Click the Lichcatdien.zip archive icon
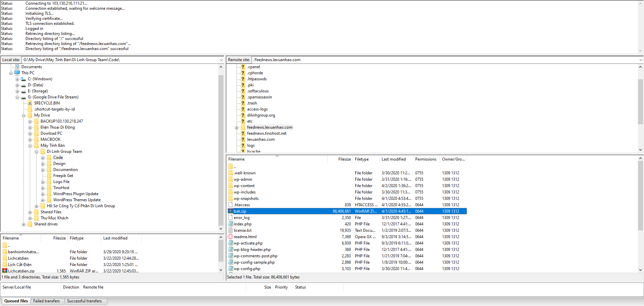The height and width of the screenshot is (306, 644). pyautogui.click(x=5, y=271)
